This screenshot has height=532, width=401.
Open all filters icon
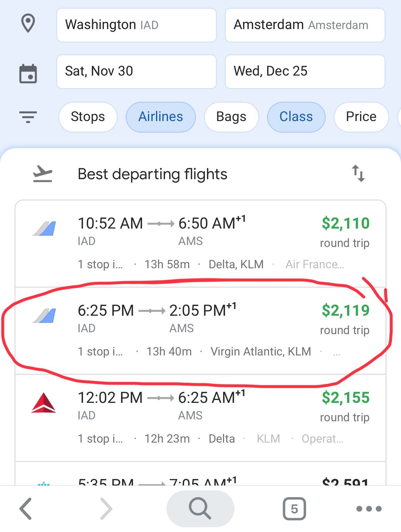coord(28,117)
